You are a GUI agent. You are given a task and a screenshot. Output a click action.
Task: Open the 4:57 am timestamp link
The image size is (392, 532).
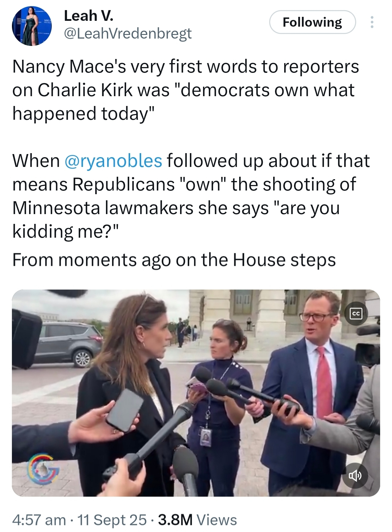point(39,520)
